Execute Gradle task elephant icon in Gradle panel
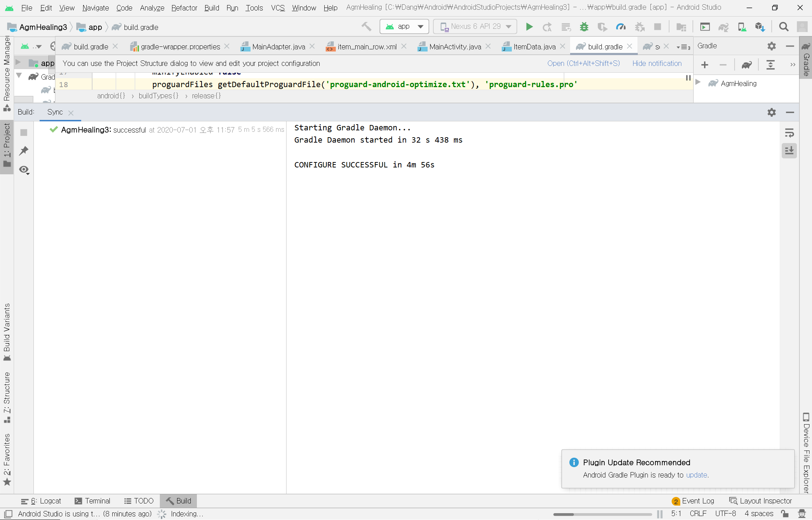This screenshot has height=520, width=812. pos(747,65)
